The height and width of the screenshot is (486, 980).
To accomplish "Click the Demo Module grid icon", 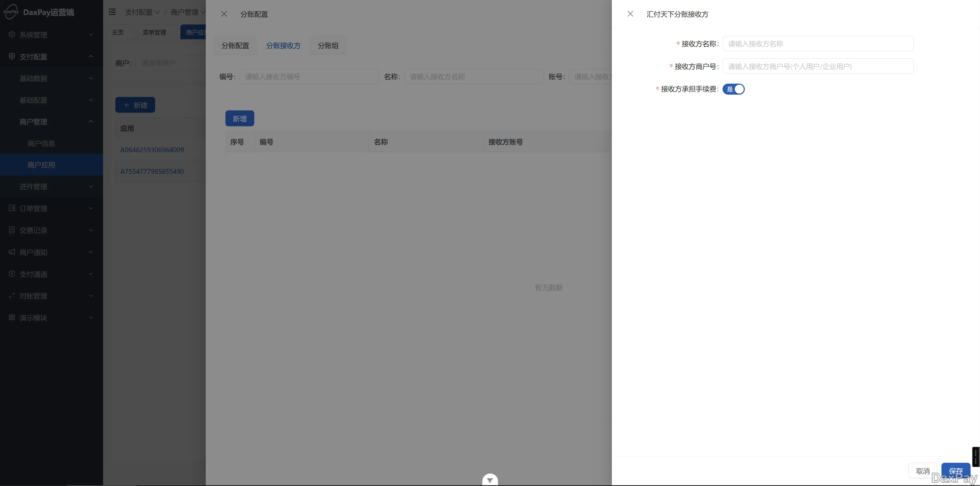I will (12, 317).
